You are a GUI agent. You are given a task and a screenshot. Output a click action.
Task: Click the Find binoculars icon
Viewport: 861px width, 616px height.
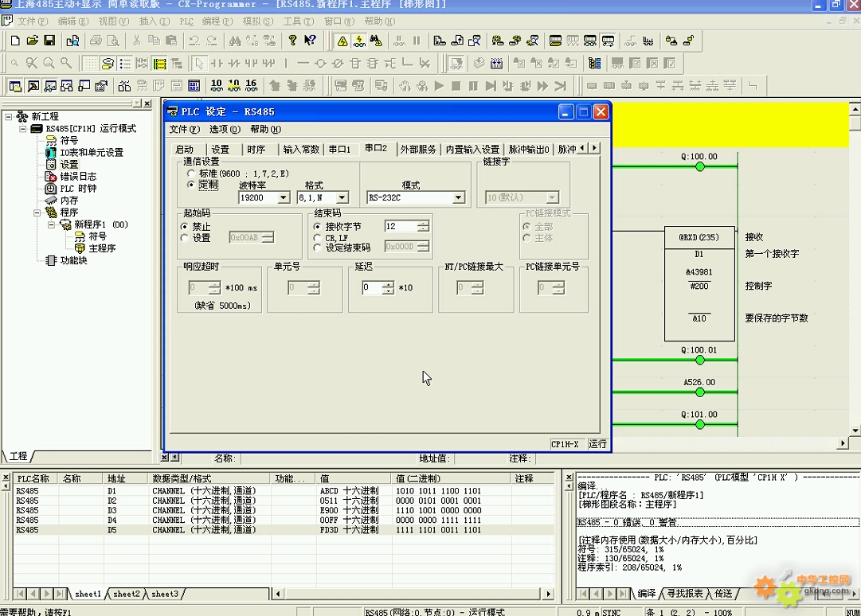[x=235, y=40]
